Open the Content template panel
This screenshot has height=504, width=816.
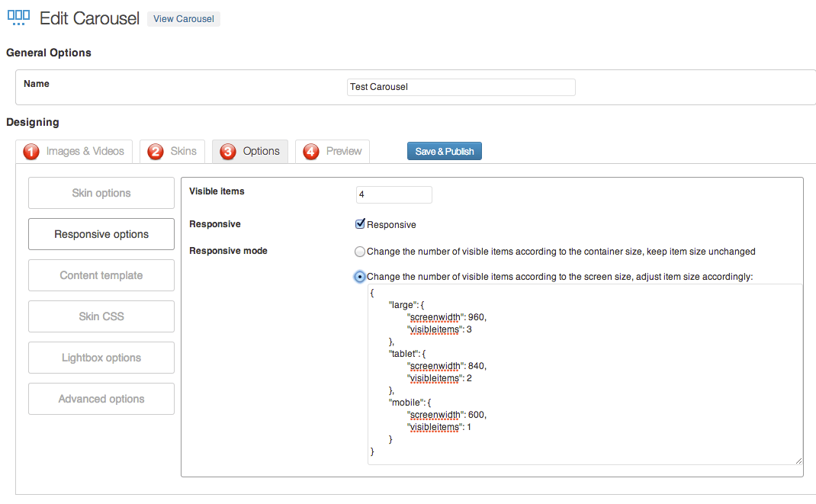click(101, 275)
